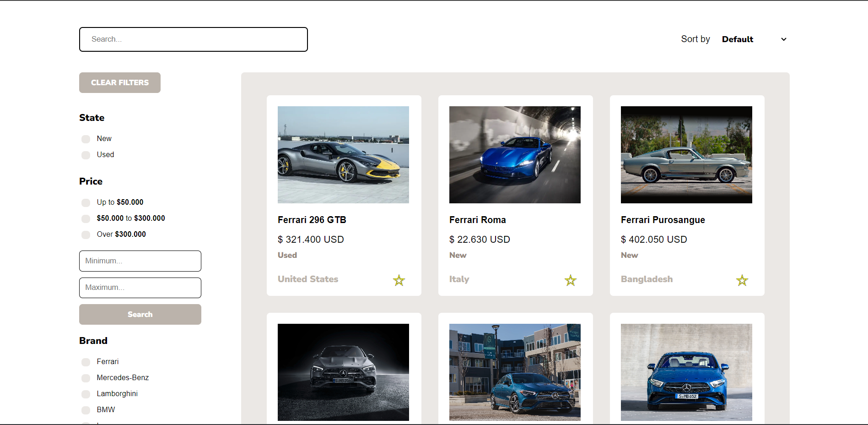
Task: Click the $ 22.630 USD price
Action: pos(480,240)
